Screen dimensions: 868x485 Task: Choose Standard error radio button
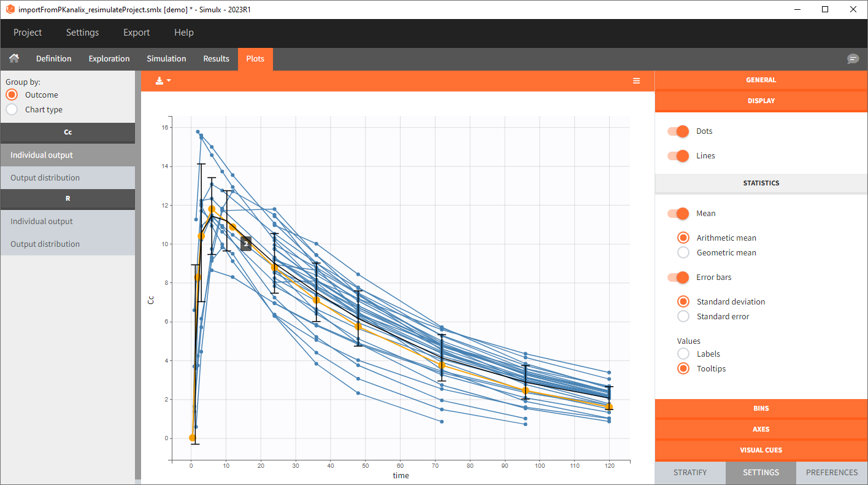point(683,316)
